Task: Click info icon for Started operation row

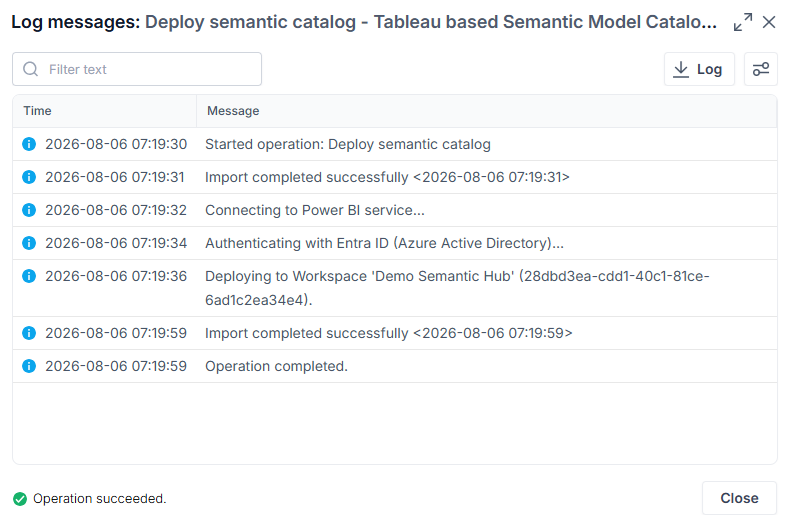Action: 29,144
